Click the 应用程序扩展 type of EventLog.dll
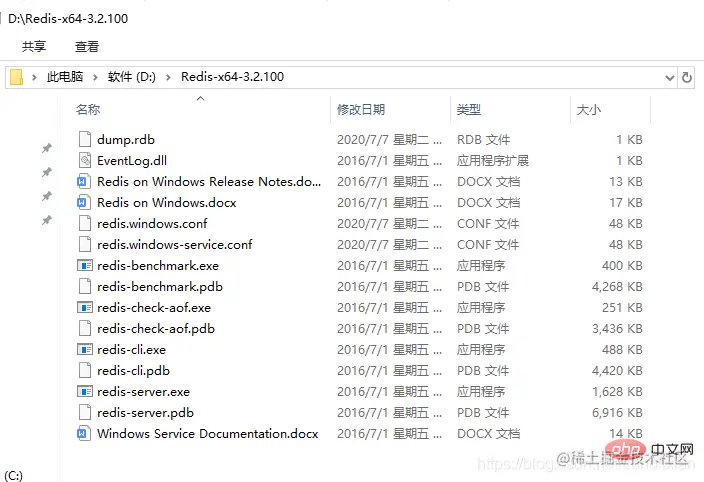Image resolution: width=704 pixels, height=482 pixels. pos(493,161)
